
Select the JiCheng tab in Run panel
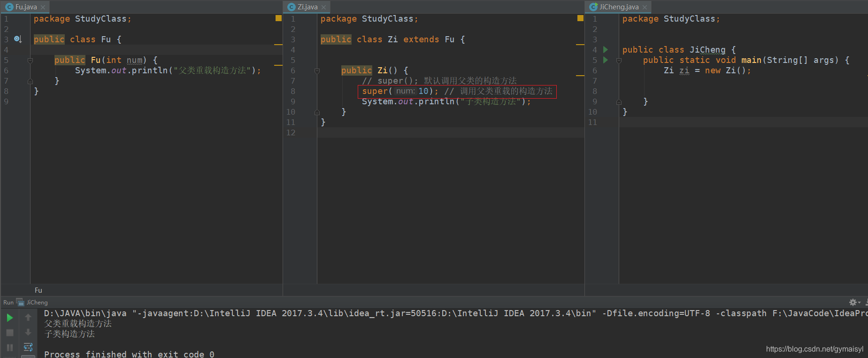37,302
